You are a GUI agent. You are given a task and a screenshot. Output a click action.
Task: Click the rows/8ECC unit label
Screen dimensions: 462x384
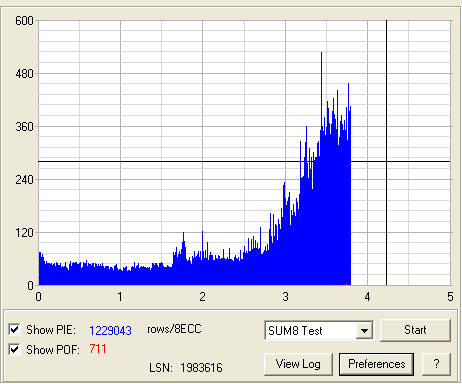point(174,329)
